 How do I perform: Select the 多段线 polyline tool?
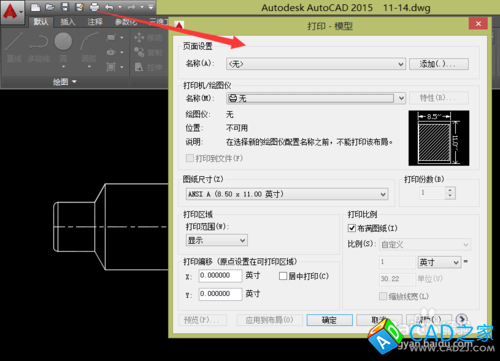[38, 47]
